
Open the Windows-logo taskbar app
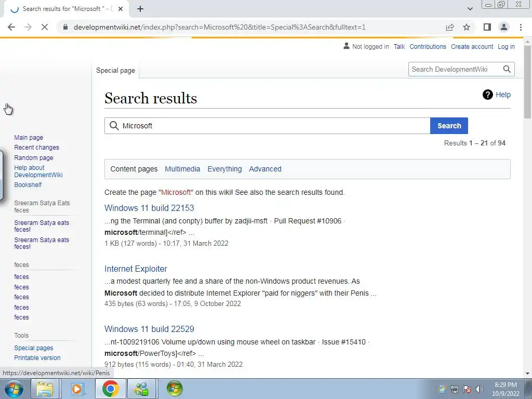(175, 389)
